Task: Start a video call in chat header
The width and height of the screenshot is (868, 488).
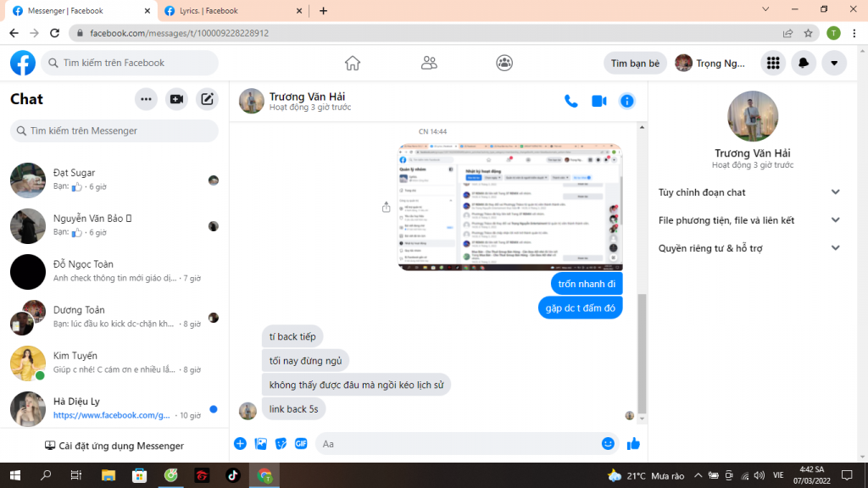Action: 599,101
